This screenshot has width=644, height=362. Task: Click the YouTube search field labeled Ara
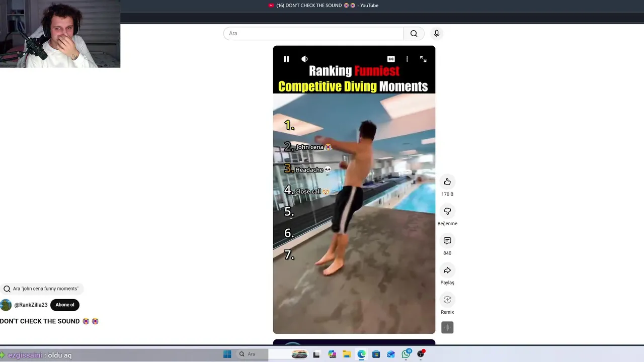tap(313, 33)
